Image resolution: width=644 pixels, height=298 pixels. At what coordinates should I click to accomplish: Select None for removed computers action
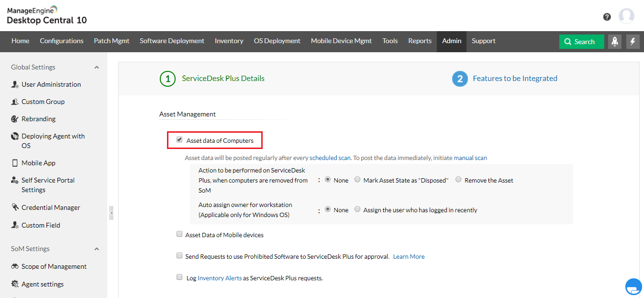(328, 180)
